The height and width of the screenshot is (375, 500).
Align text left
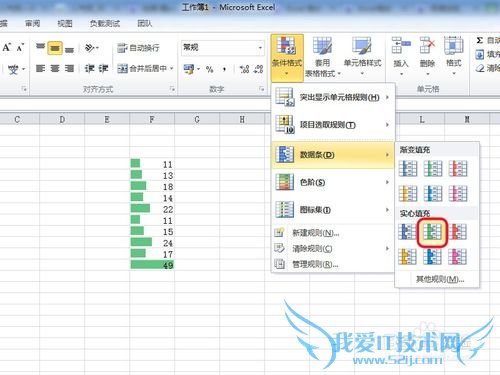tap(41, 69)
